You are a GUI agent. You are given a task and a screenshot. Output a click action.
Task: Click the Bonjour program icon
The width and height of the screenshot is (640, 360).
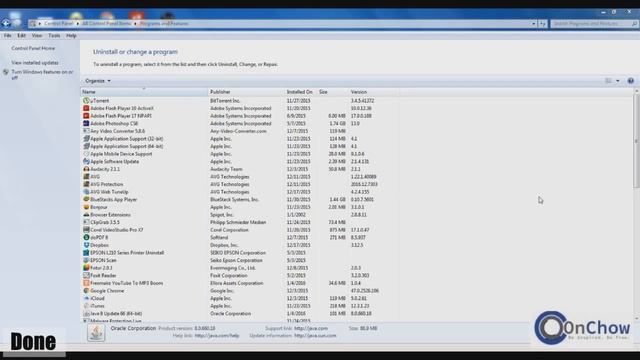[x=86, y=207]
